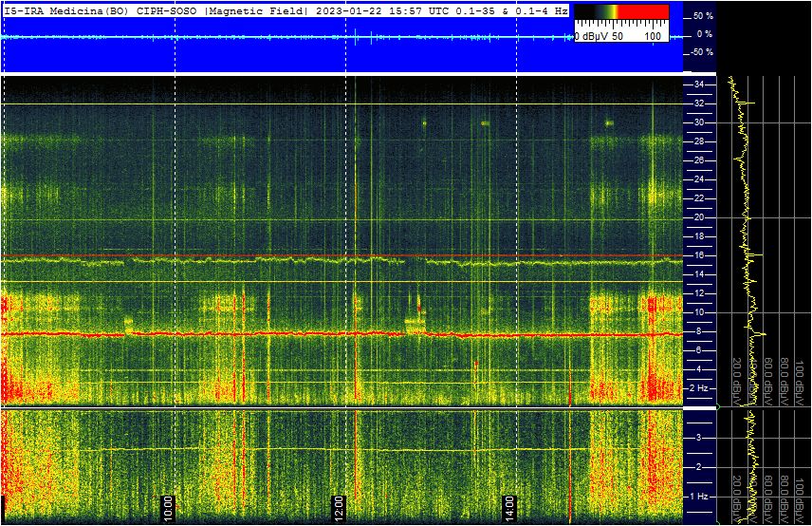Image resolution: width=812 pixels, height=526 pixels.
Task: Click the 50 % amplitude axis label
Action: pyautogui.click(x=702, y=16)
